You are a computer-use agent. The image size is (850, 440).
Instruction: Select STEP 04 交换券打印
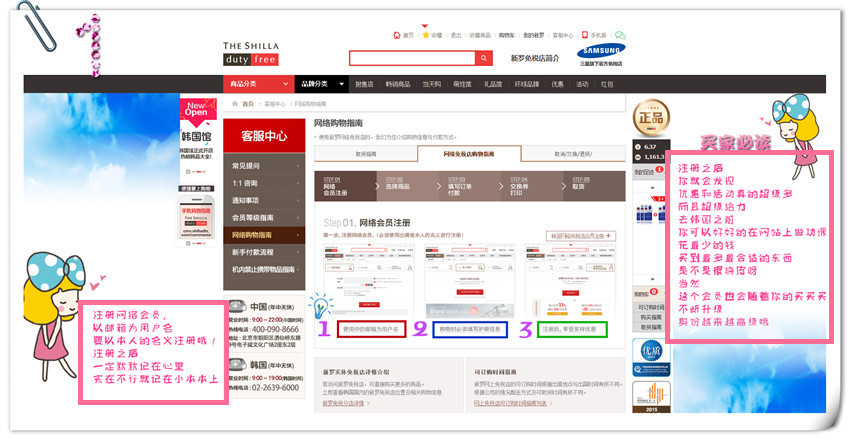(532, 186)
